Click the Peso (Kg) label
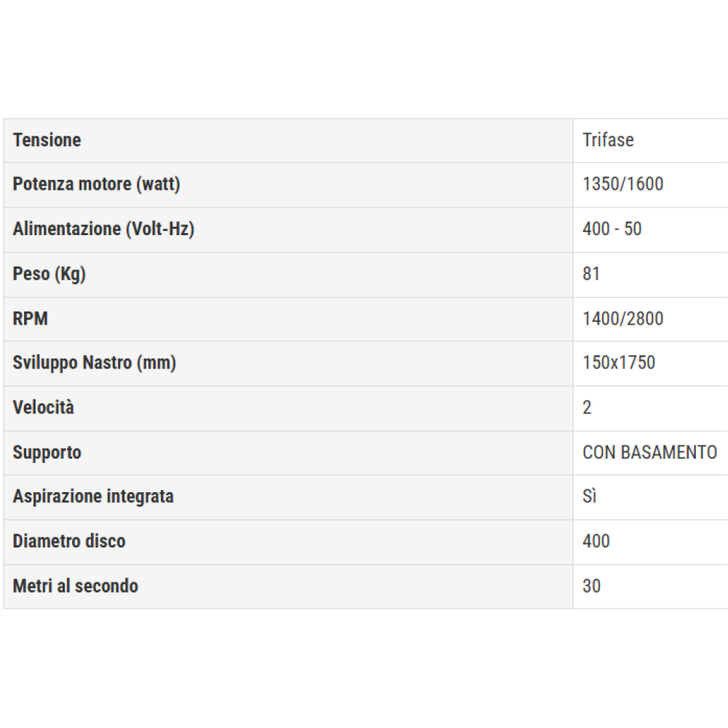 50,274
